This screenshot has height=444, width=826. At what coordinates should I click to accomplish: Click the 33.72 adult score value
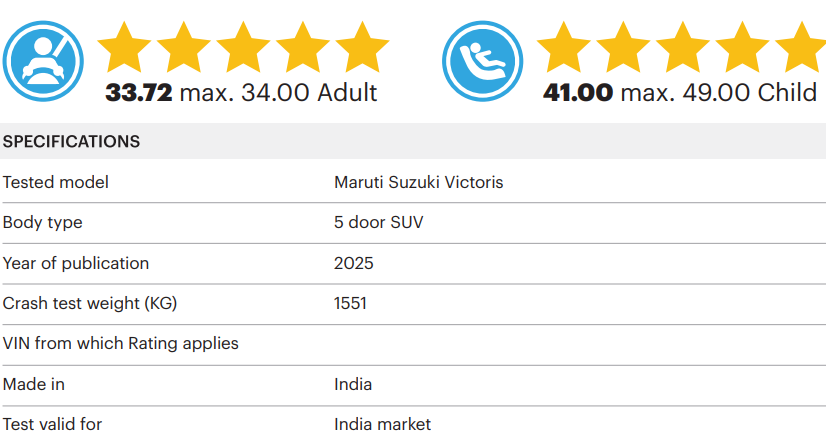tap(139, 93)
